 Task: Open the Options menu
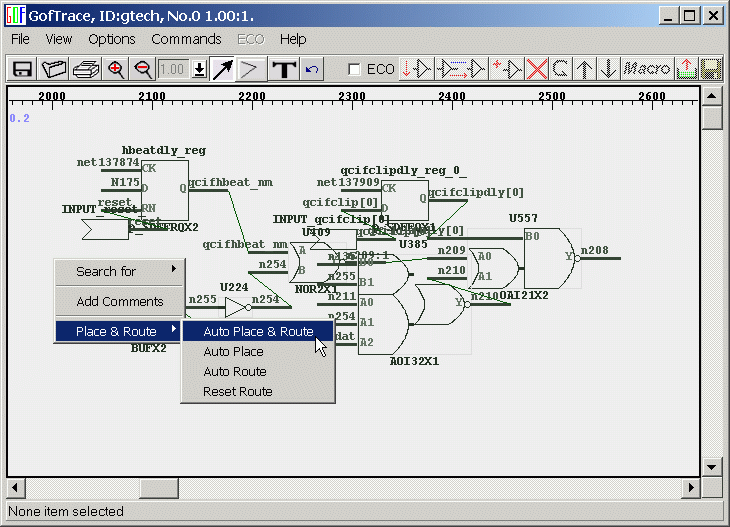point(111,39)
